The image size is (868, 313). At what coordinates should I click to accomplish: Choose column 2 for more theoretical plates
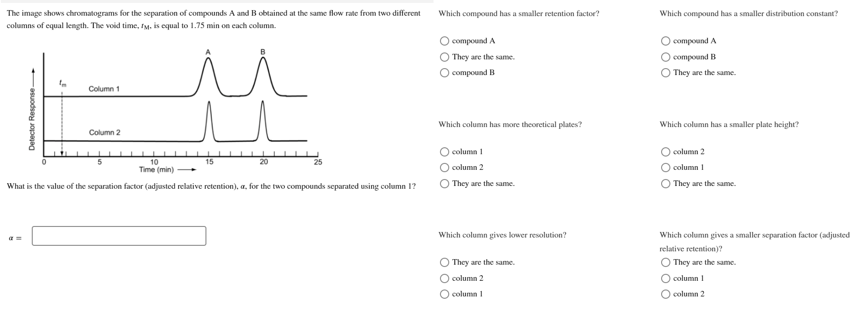444,168
